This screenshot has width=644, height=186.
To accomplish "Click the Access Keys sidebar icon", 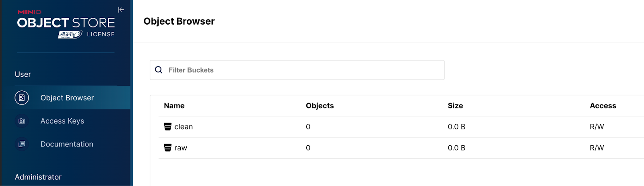I will [x=22, y=121].
